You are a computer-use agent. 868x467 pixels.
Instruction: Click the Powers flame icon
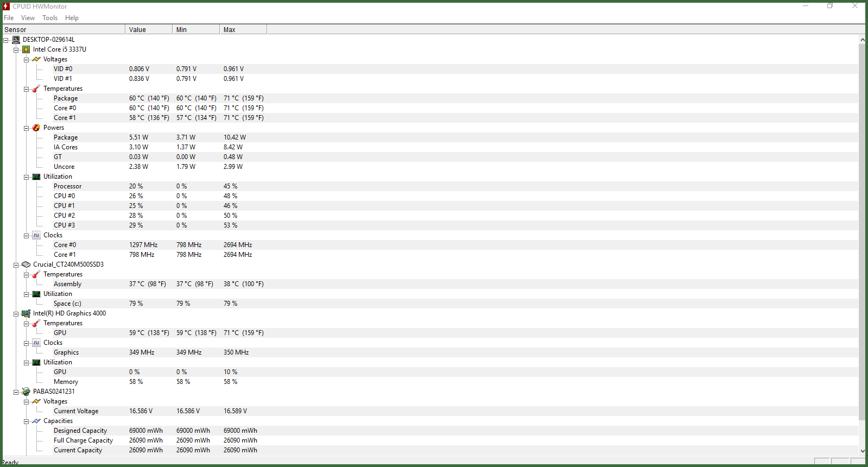[x=36, y=128]
